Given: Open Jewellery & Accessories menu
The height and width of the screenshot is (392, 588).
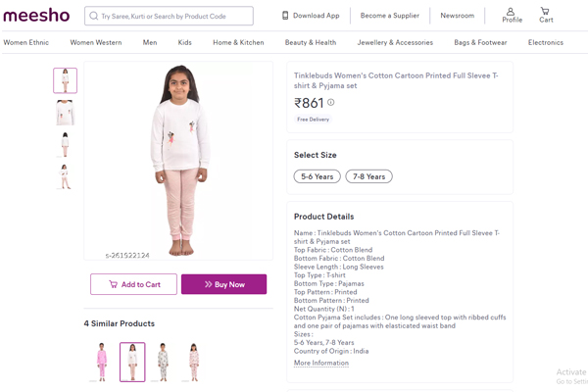Looking at the screenshot, I should click(395, 43).
